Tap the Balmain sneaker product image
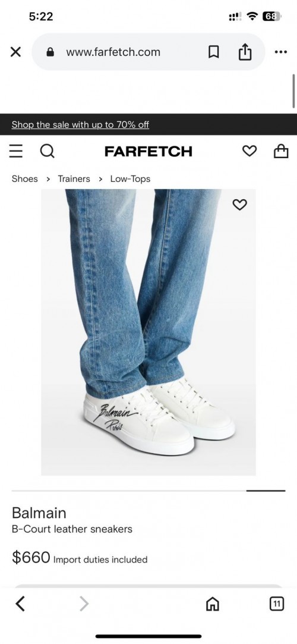Image resolution: width=297 pixels, height=644 pixels. coord(148,332)
